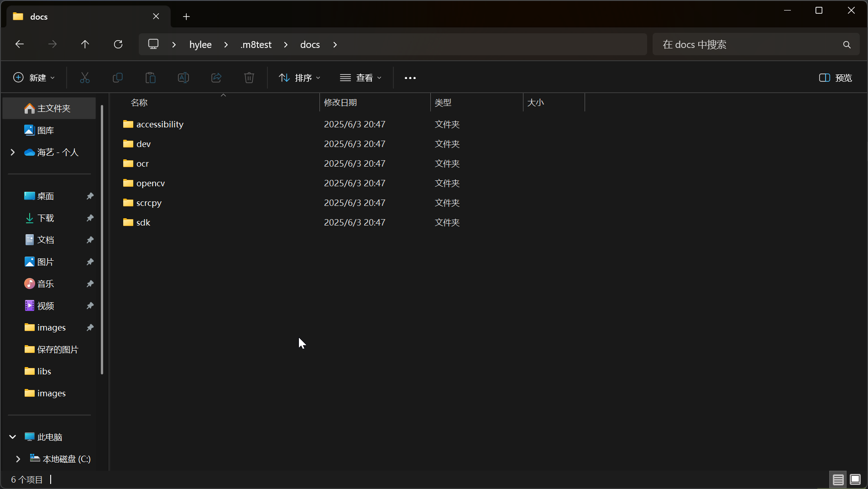This screenshot has height=489, width=868.
Task: Click the Delete trash can icon
Action: click(249, 78)
